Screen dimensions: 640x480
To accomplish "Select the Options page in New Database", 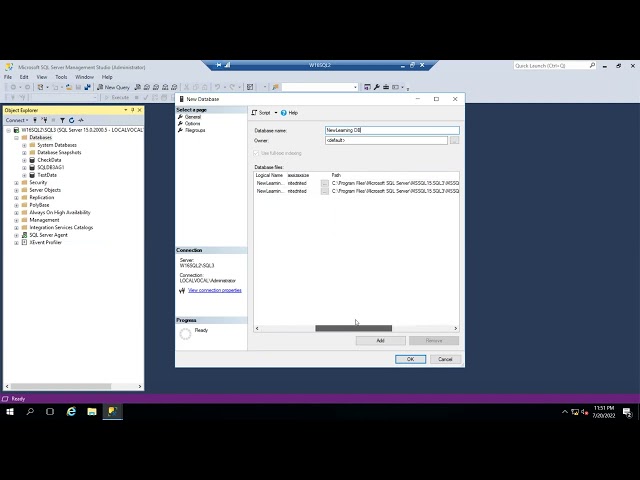I will tap(192, 123).
